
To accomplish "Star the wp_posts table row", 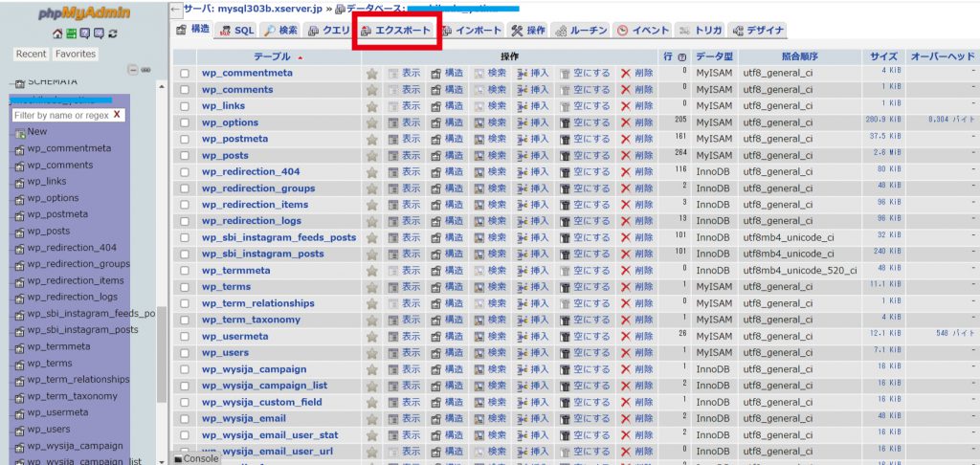I will (x=372, y=156).
